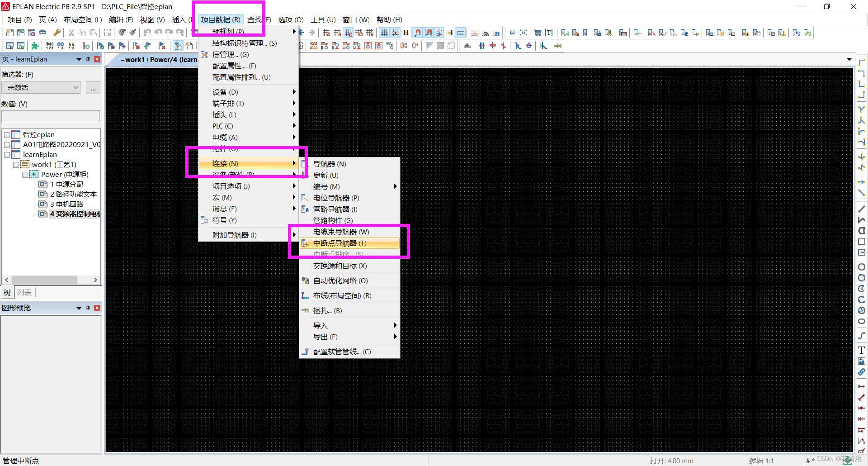Switch to the 树 tab
The height and width of the screenshot is (466, 868).
click(7, 293)
